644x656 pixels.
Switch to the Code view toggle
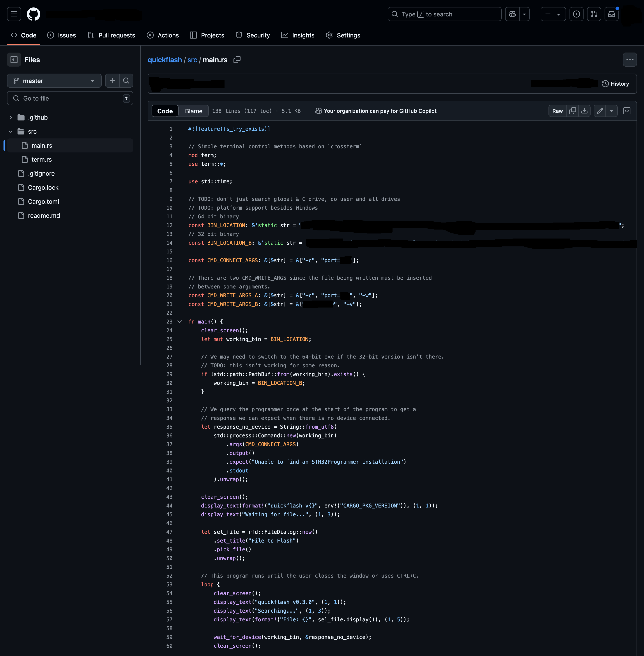165,111
